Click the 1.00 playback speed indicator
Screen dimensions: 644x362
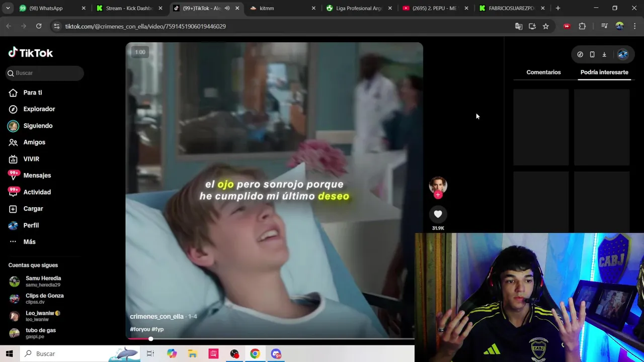[140, 52]
